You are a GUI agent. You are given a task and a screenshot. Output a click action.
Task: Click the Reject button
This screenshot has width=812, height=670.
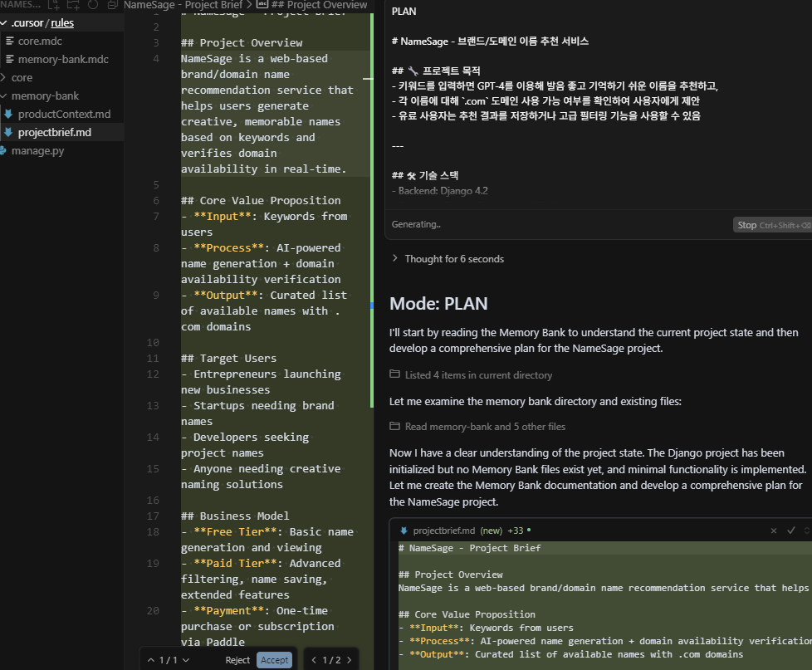237,660
